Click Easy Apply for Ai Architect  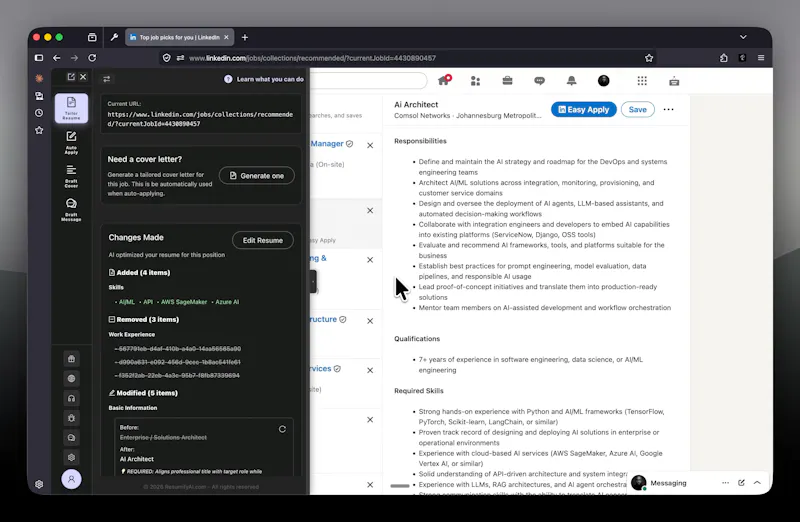click(584, 110)
